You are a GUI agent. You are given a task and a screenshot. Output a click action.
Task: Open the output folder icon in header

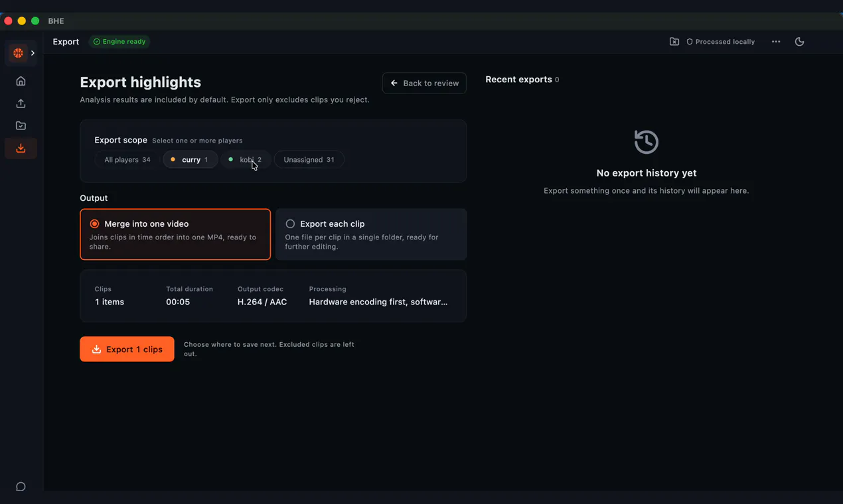click(x=674, y=42)
